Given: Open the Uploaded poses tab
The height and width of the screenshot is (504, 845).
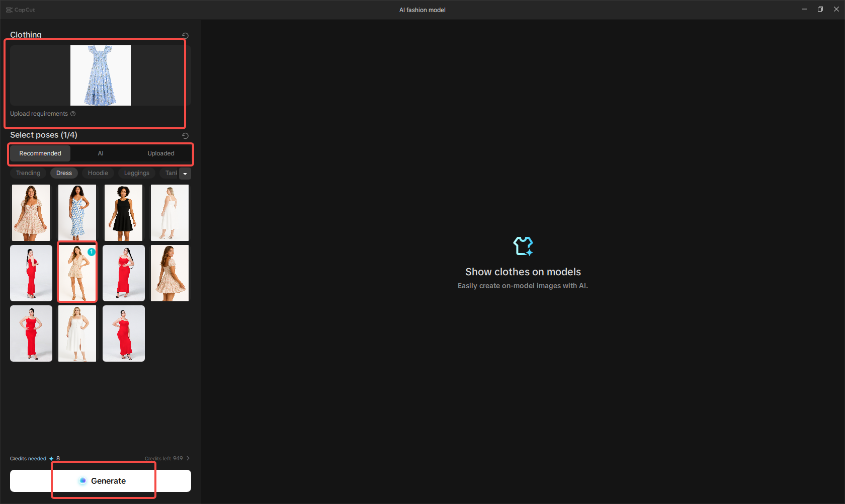Looking at the screenshot, I should [160, 153].
